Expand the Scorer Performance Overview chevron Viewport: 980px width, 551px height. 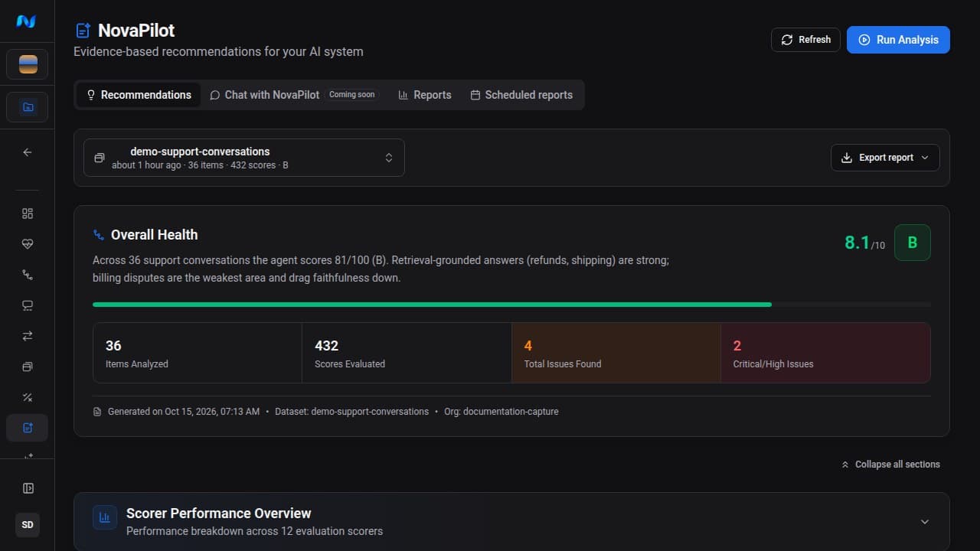point(924,522)
